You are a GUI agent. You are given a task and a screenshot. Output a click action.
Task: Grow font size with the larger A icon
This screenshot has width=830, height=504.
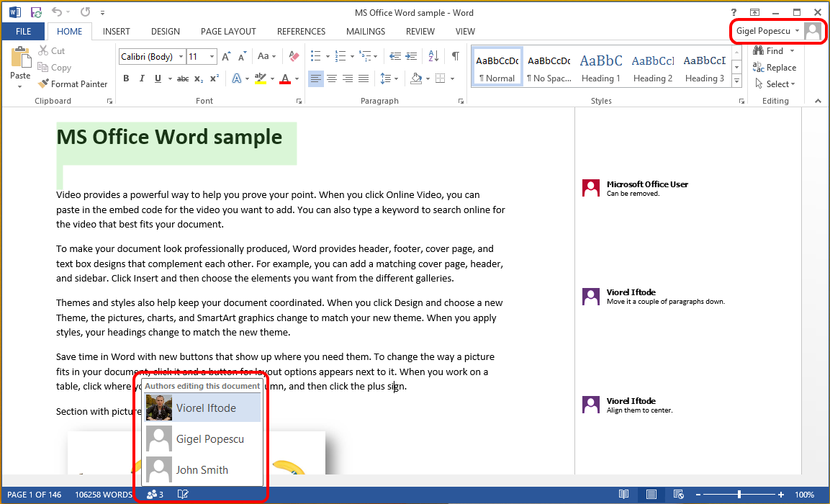click(226, 56)
